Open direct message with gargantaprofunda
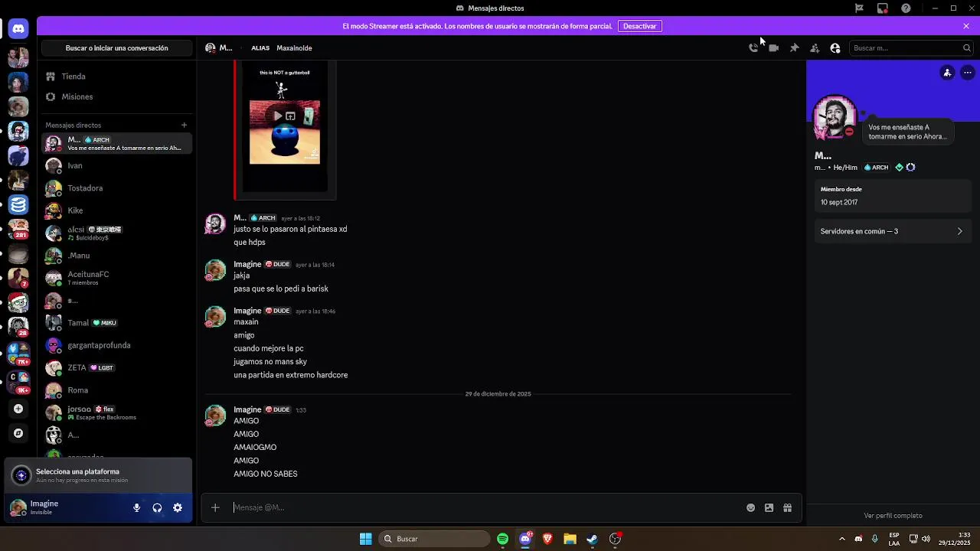 [117, 345]
